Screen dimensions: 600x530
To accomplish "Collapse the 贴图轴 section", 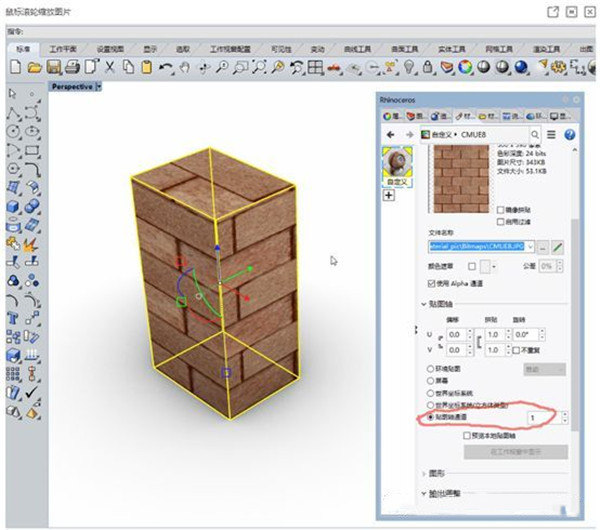I will [424, 304].
